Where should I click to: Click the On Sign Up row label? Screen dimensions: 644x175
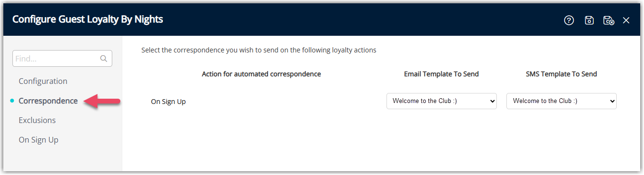point(168,102)
